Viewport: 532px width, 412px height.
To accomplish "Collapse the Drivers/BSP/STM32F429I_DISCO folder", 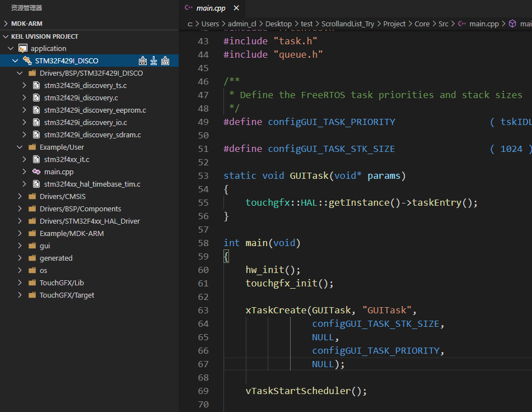I will coord(20,73).
